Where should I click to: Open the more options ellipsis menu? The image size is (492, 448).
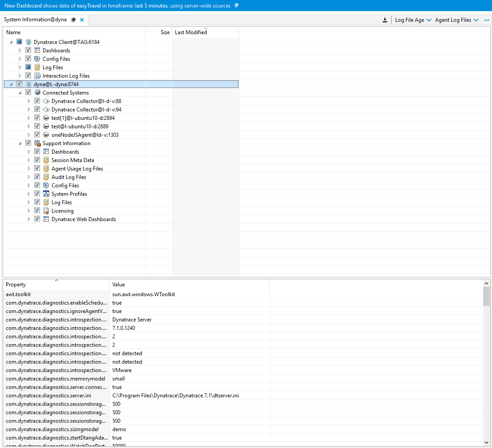(487, 20)
